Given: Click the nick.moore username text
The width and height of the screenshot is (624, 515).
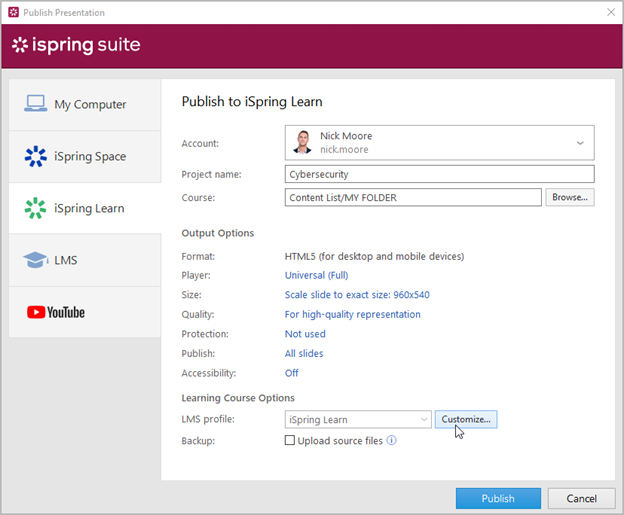Looking at the screenshot, I should (x=344, y=150).
